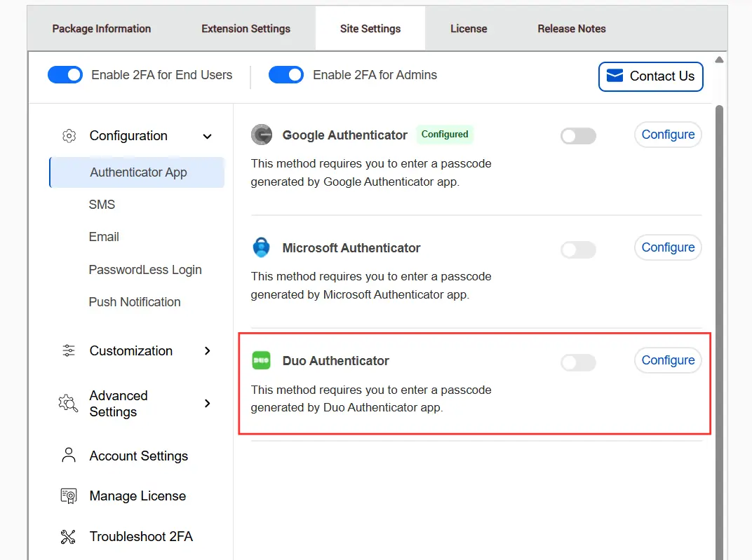Click the Microsoft Authenticator heading
This screenshot has height=560, width=752.
pyautogui.click(x=351, y=248)
